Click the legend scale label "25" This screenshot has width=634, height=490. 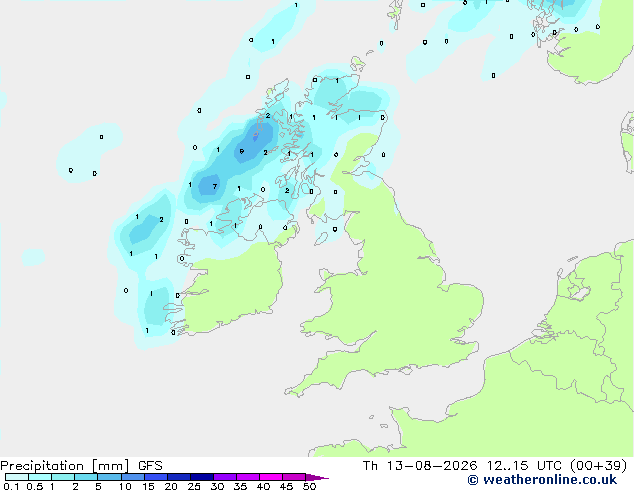(194, 486)
